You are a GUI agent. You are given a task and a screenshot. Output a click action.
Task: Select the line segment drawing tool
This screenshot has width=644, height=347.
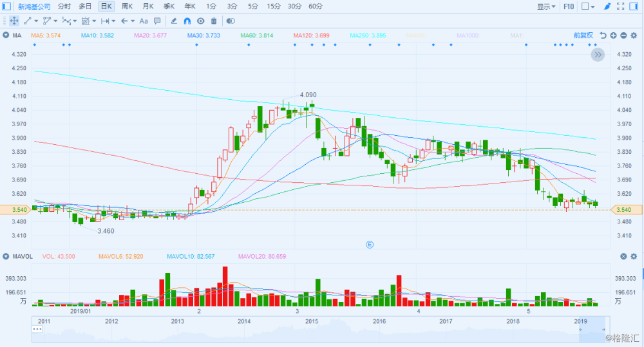(28, 21)
